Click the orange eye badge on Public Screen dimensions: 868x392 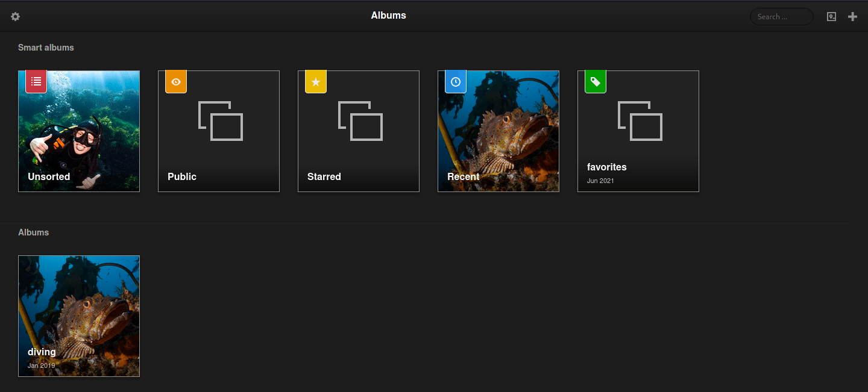pyautogui.click(x=176, y=82)
